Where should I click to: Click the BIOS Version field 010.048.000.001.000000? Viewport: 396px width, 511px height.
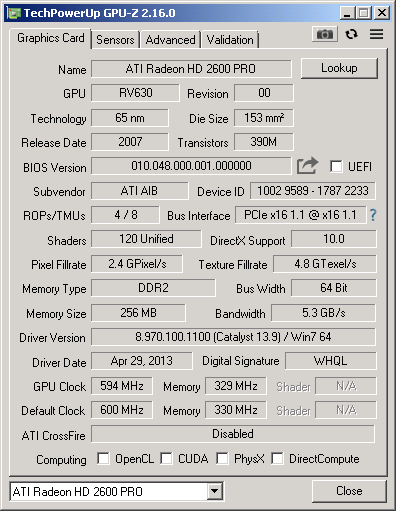tap(191, 166)
